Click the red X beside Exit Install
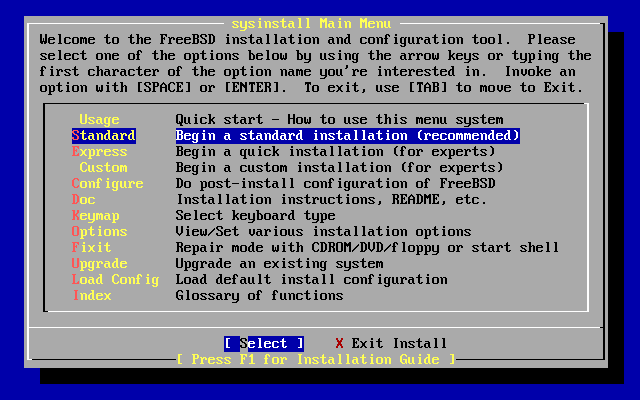Viewport: 640px width, 400px height. [340, 344]
